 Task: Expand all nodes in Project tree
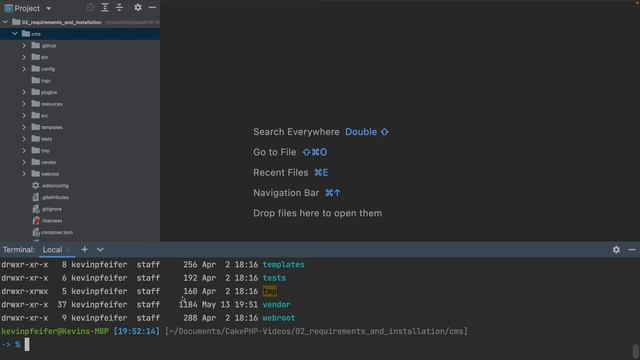(x=105, y=8)
